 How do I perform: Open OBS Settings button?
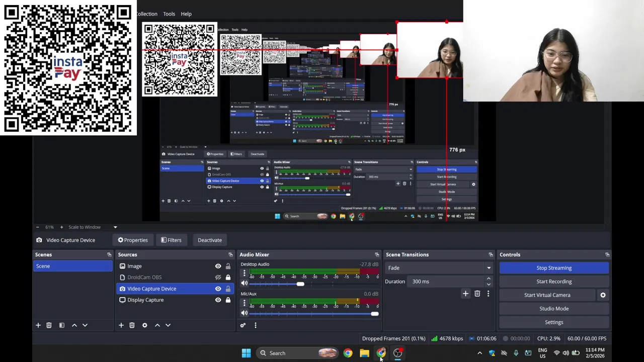point(554,322)
